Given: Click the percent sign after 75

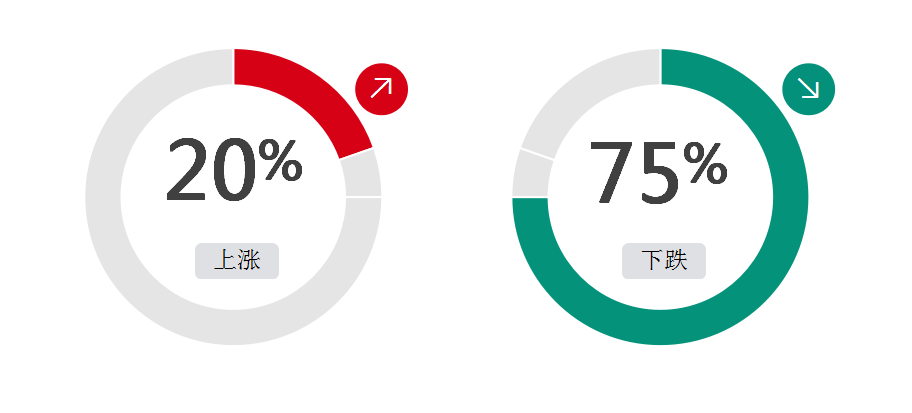Looking at the screenshot, I should [705, 162].
